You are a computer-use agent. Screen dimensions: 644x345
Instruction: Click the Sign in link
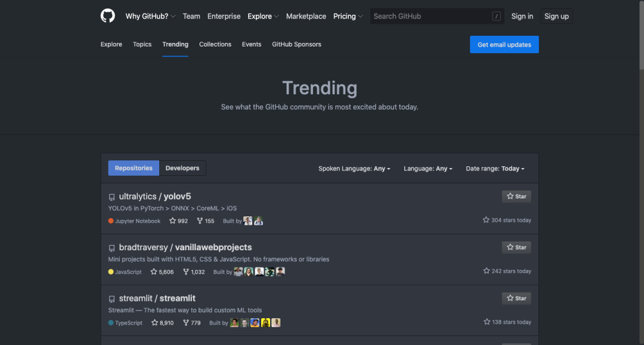[x=522, y=16]
